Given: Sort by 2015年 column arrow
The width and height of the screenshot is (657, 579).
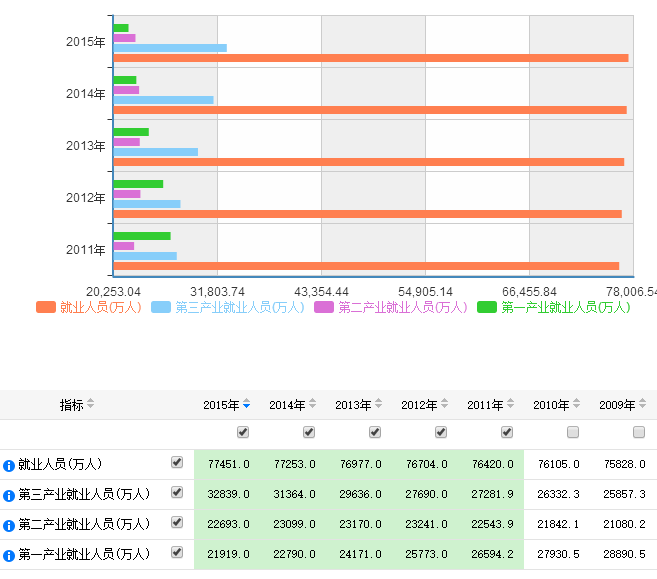Looking at the screenshot, I should pos(246,404).
